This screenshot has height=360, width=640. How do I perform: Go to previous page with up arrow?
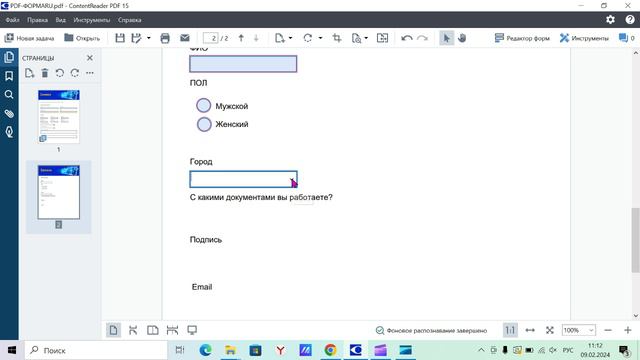point(241,38)
